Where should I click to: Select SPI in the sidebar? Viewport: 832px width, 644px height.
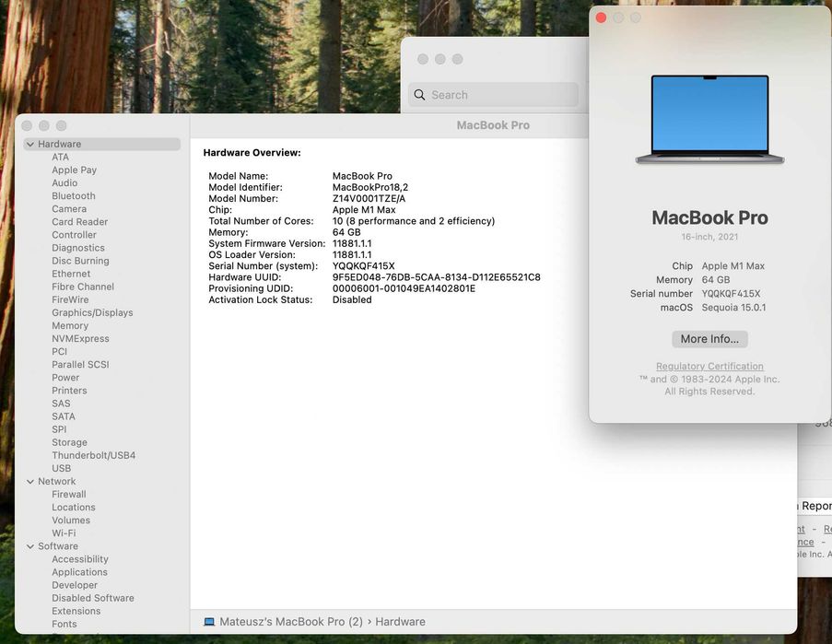(59, 429)
